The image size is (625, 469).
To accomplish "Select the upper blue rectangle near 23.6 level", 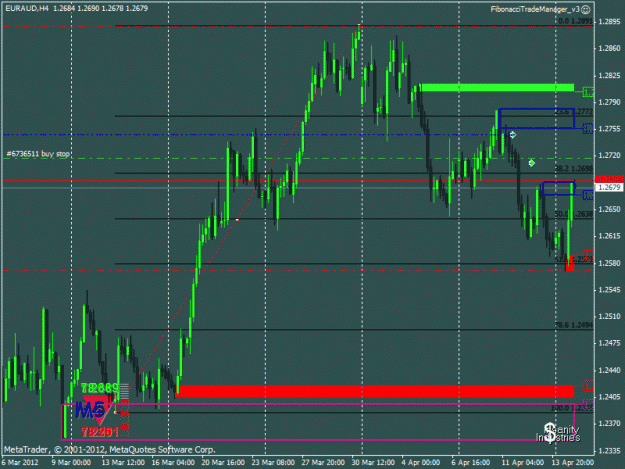I will (x=537, y=118).
